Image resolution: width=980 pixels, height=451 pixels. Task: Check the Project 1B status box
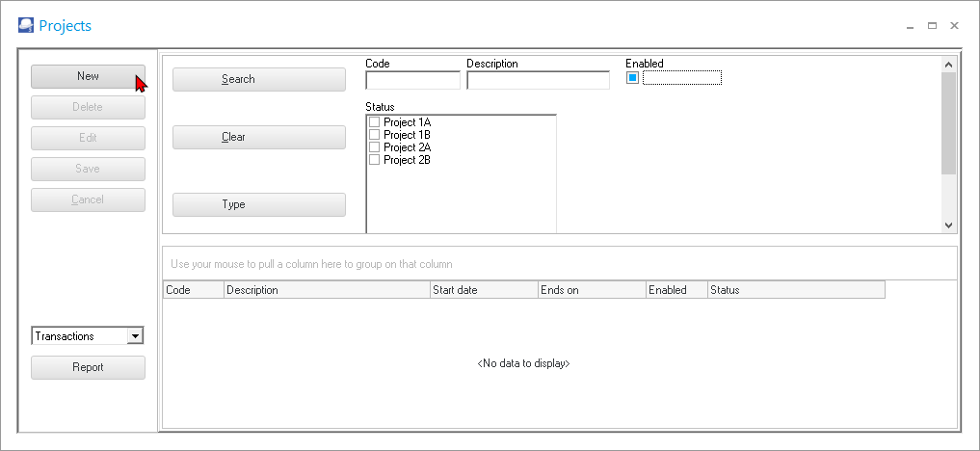tap(375, 135)
